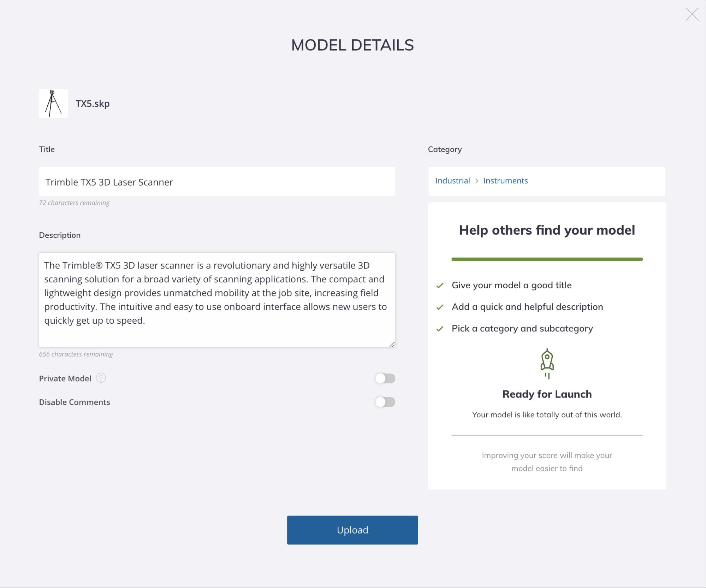The width and height of the screenshot is (706, 588).
Task: Click the Title input field
Action: point(217,182)
